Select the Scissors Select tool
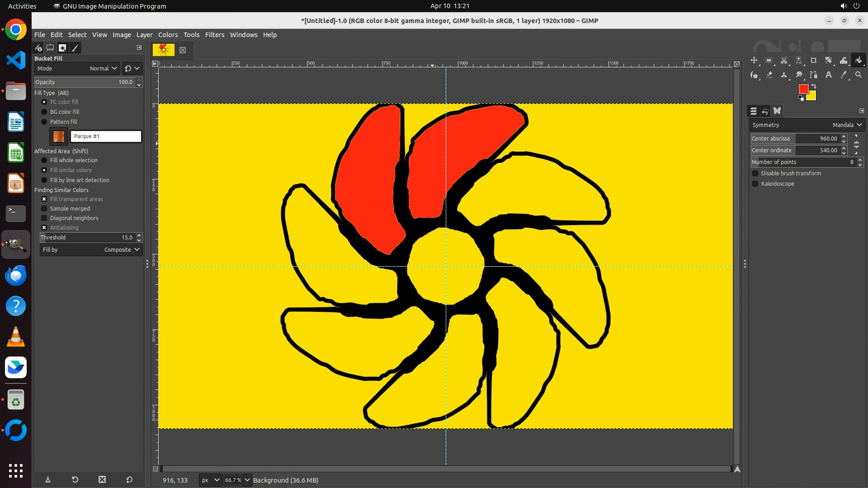The height and width of the screenshot is (488, 868). point(784,60)
